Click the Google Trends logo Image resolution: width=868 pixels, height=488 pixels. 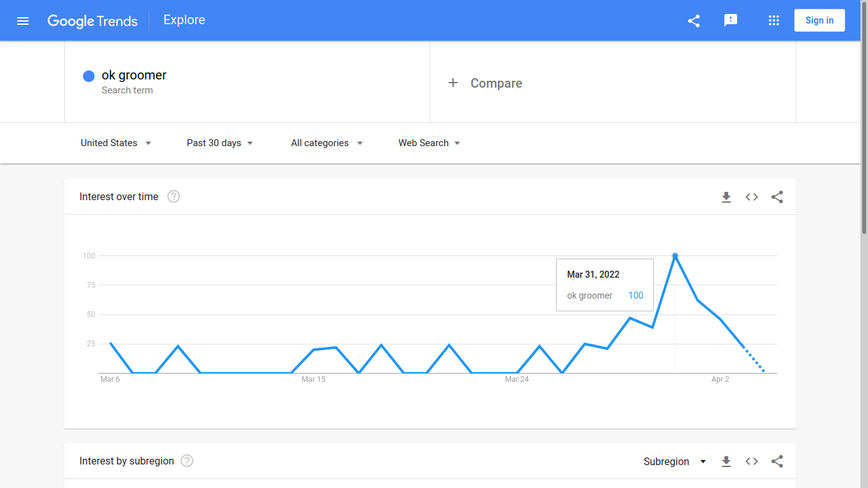click(x=93, y=21)
